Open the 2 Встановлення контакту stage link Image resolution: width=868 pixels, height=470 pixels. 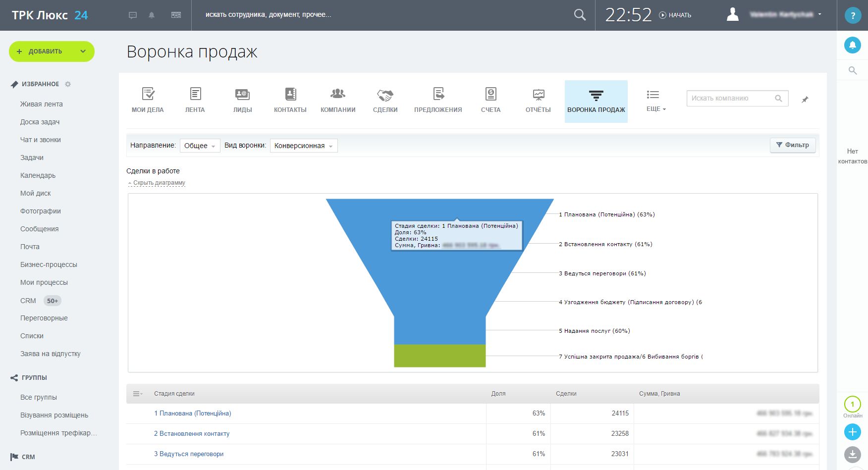coord(192,433)
